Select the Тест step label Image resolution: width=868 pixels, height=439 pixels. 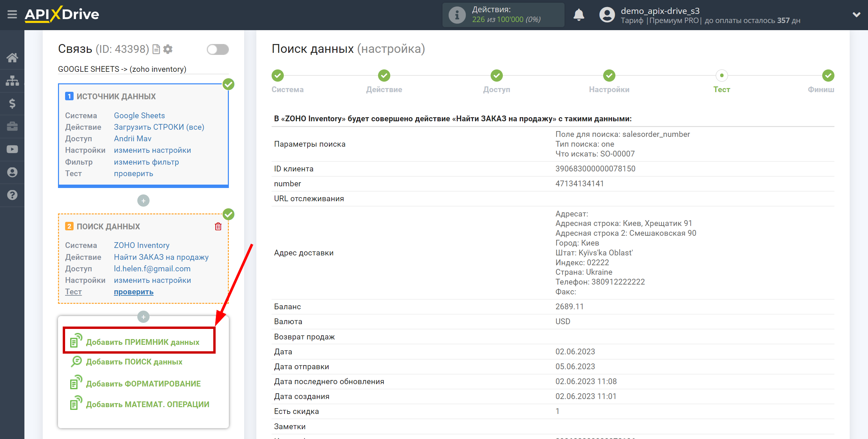click(x=722, y=89)
